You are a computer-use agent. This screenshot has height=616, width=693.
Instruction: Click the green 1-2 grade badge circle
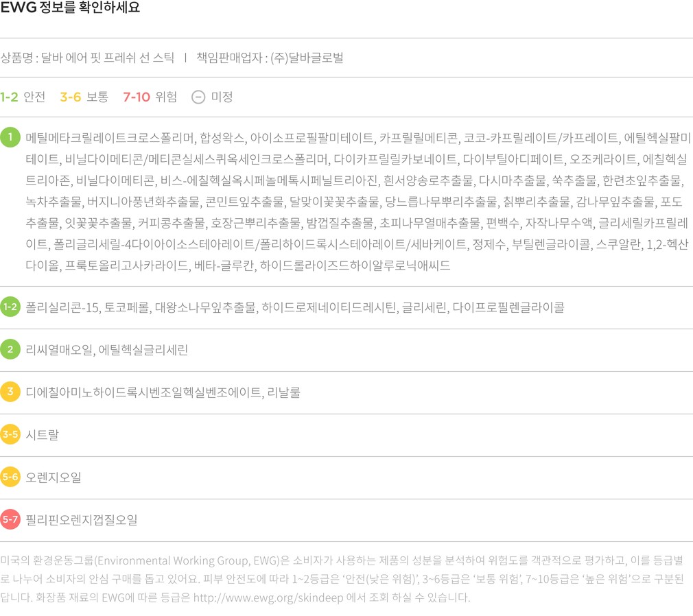coord(10,307)
